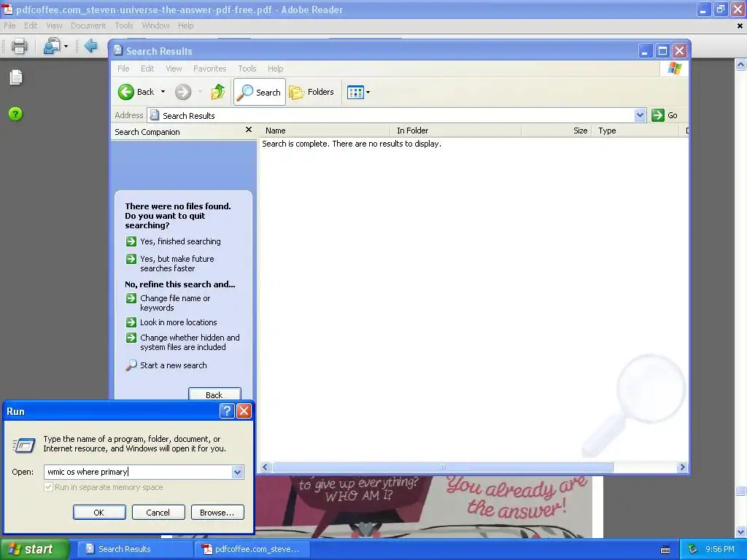Expand the Address bar dropdown

(640, 115)
